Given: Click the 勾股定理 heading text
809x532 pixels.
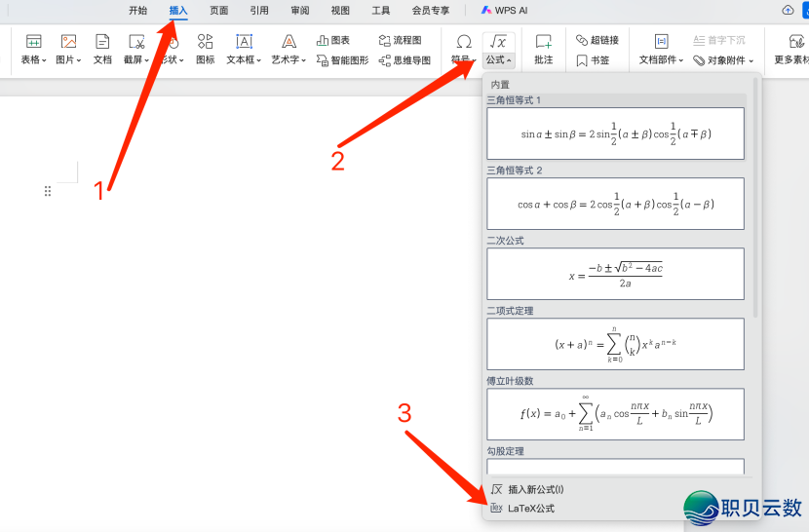Looking at the screenshot, I should [506, 451].
